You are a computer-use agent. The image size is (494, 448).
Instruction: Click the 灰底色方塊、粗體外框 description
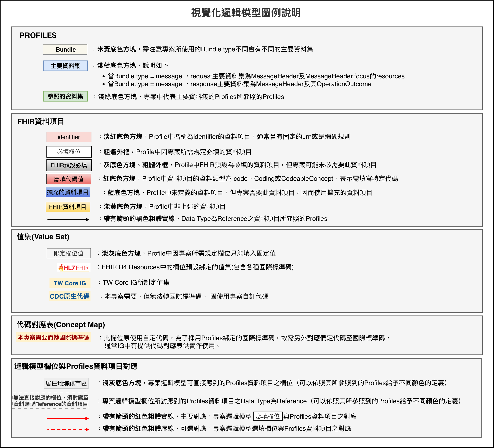pos(238,165)
